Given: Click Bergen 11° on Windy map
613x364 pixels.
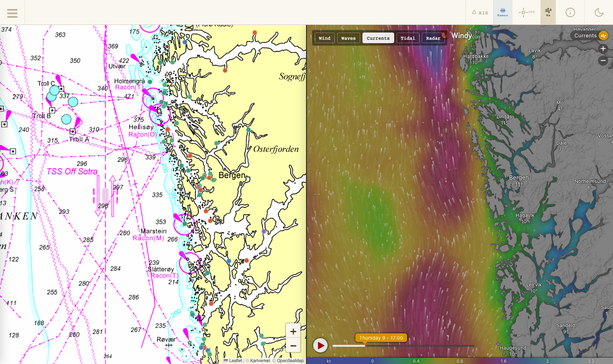Looking at the screenshot, I should 519,181.
